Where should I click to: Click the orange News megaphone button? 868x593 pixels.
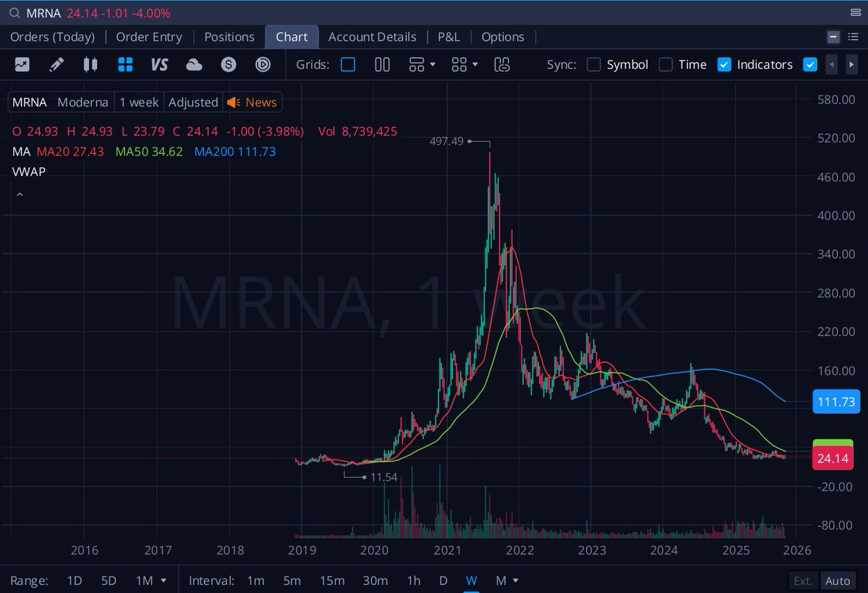click(252, 102)
